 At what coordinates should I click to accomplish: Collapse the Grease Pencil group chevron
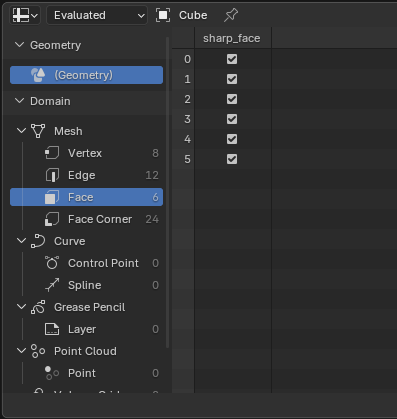[21, 307]
